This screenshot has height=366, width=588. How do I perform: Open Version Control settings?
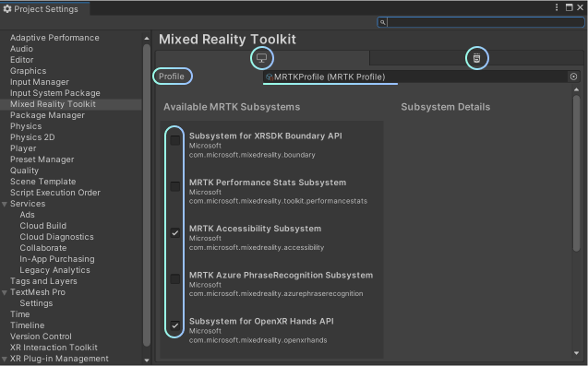click(41, 336)
